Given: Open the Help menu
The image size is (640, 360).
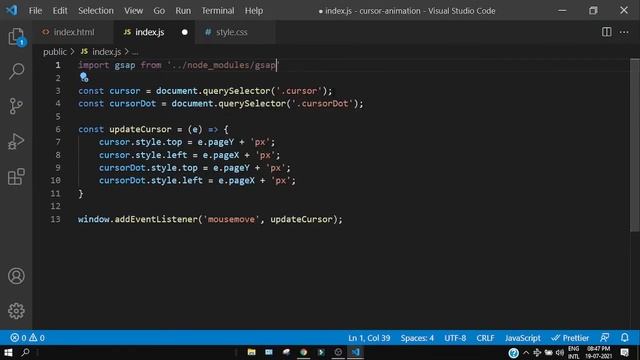Looking at the screenshot, I should [253, 11].
